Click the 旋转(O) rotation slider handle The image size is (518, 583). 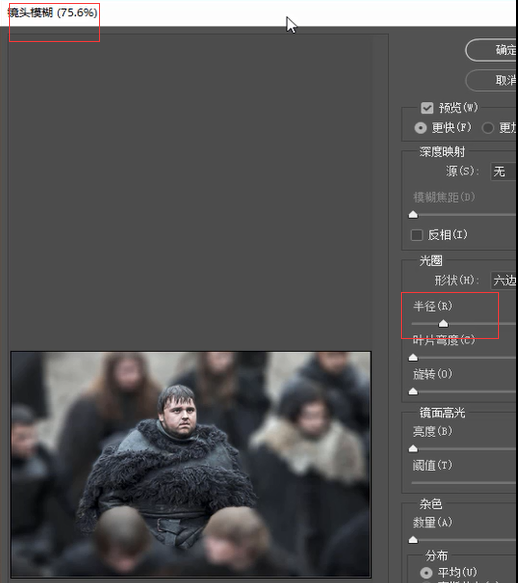click(x=413, y=392)
